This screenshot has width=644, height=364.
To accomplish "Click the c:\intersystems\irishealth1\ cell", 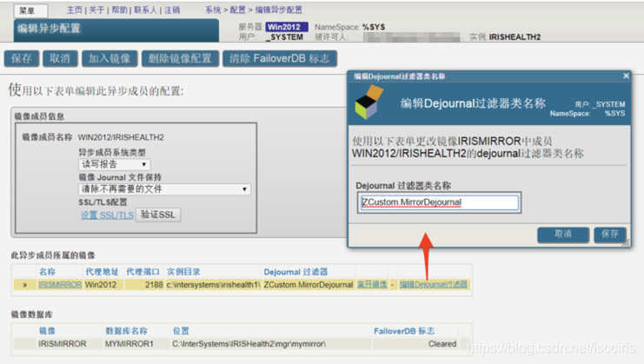I will [213, 284].
